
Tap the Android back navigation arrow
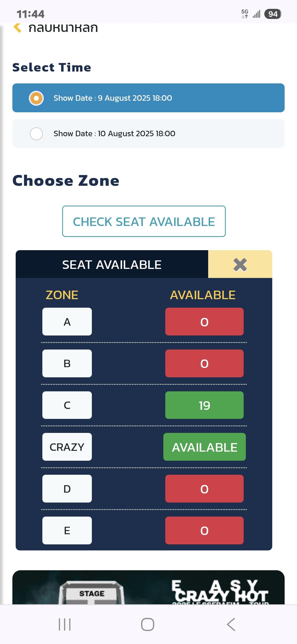(x=231, y=624)
